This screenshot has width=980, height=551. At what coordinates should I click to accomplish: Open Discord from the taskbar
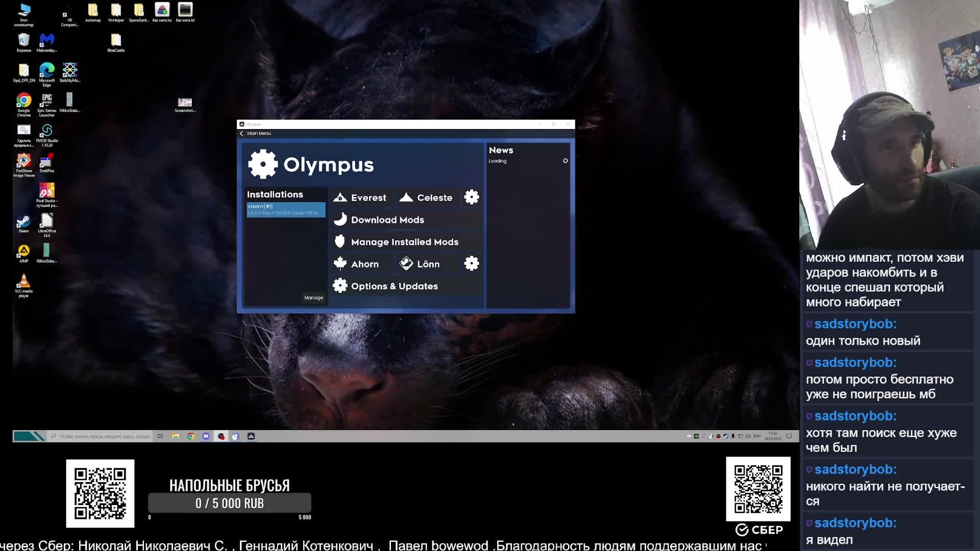tap(206, 436)
